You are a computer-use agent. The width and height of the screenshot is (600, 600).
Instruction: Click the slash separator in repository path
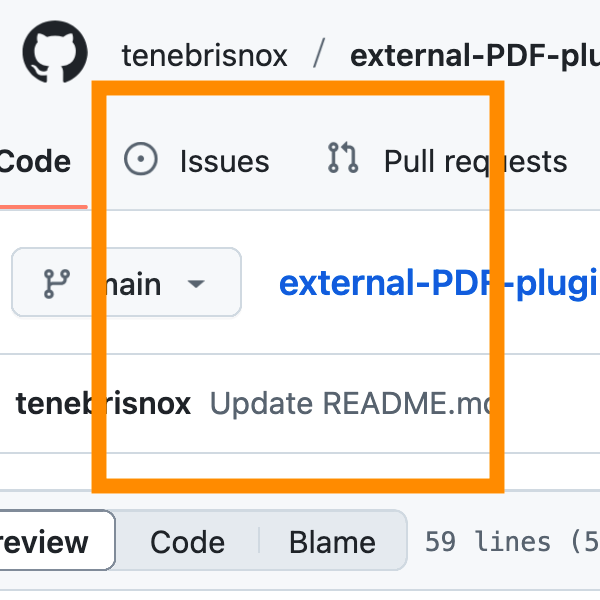pyautogui.click(x=318, y=54)
